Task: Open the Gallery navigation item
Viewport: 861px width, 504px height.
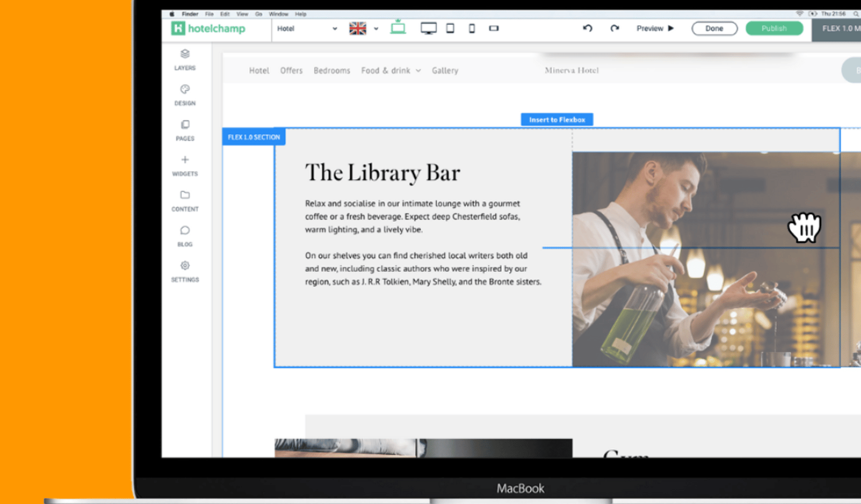Action: pyautogui.click(x=445, y=70)
